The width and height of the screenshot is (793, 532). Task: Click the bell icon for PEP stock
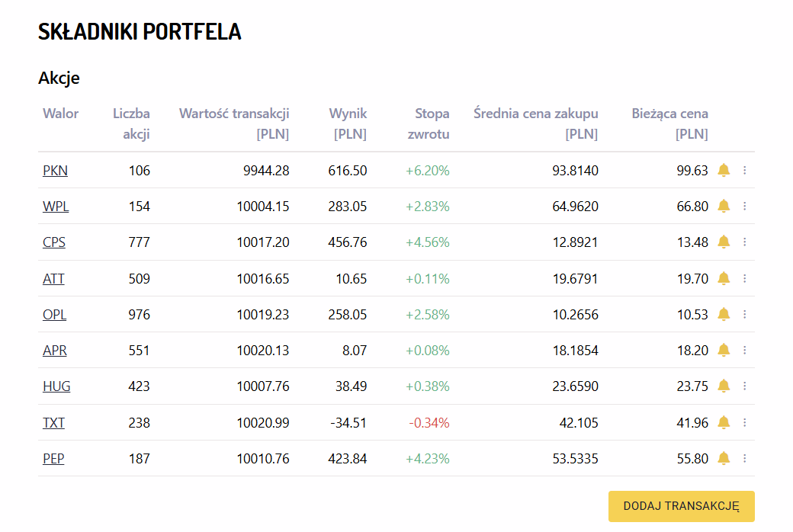pos(724,458)
